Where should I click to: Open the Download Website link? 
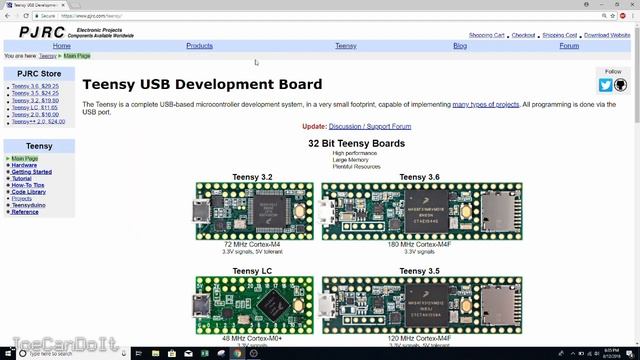pyautogui.click(x=607, y=35)
